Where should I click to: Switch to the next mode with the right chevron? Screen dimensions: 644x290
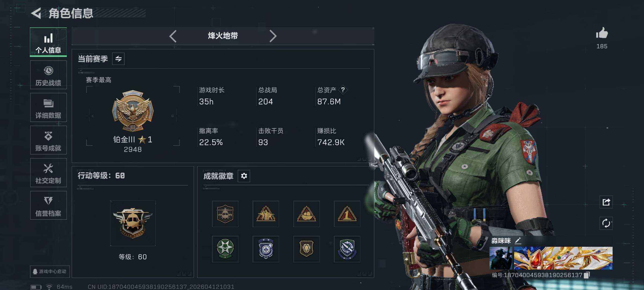273,36
